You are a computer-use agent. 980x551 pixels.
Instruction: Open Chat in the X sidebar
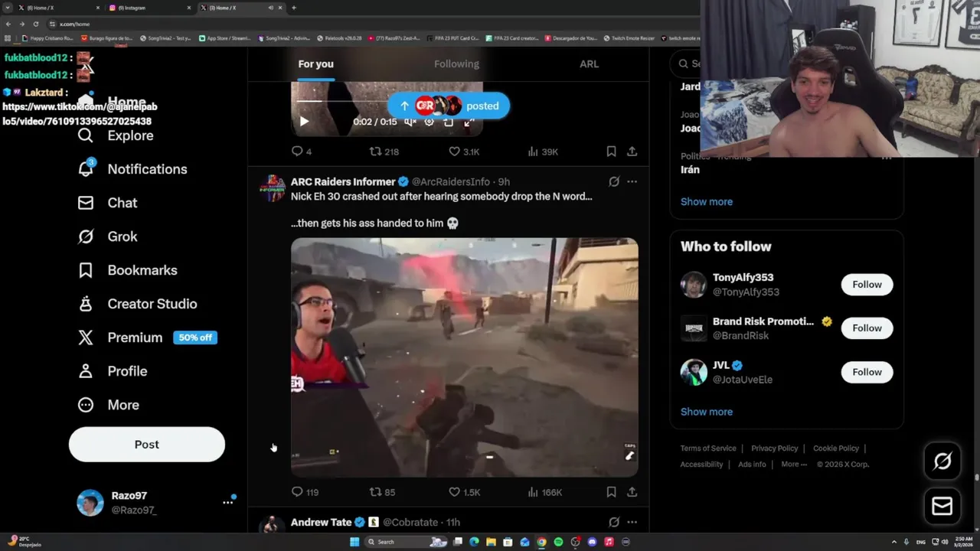coord(107,203)
